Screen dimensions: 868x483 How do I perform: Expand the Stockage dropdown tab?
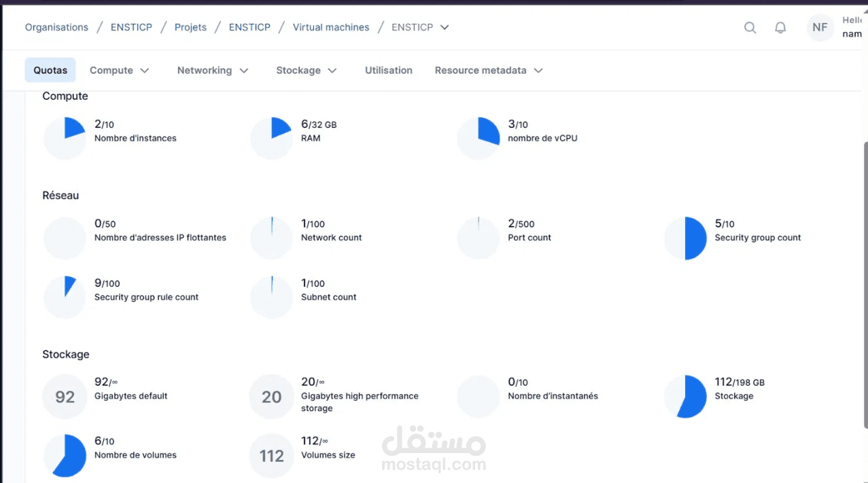coord(307,71)
